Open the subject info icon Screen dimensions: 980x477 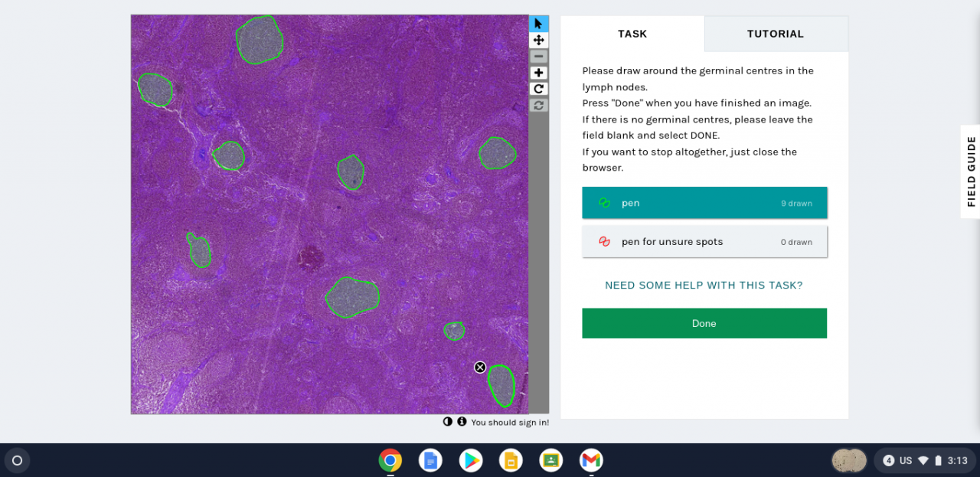462,422
